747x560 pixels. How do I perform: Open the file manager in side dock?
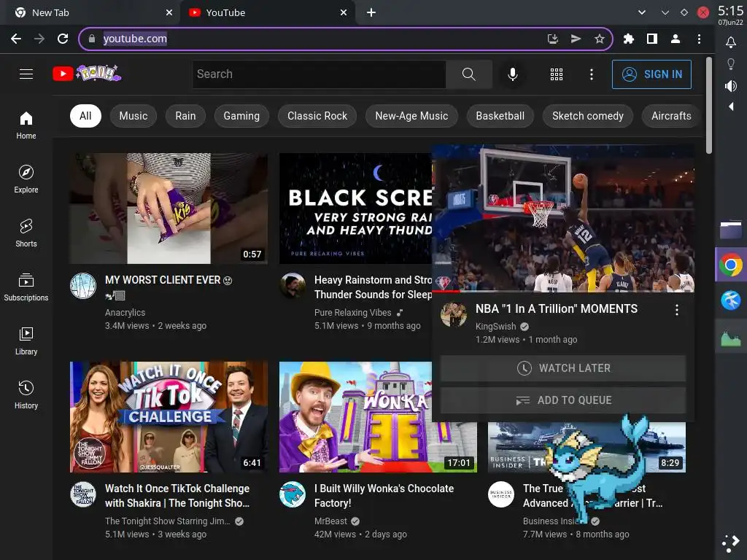(731, 230)
